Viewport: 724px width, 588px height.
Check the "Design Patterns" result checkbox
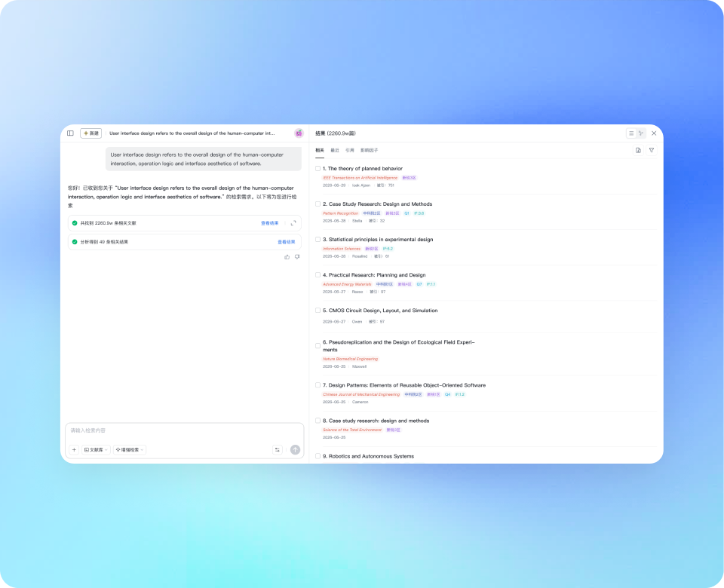(x=318, y=385)
